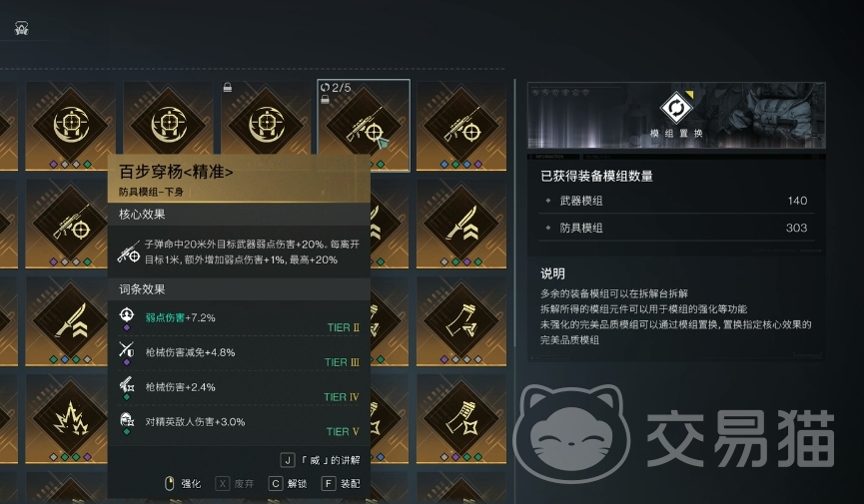Screen dimensions: 864x504
Task: Open the 模组置换 module swap icon
Action: 676,107
